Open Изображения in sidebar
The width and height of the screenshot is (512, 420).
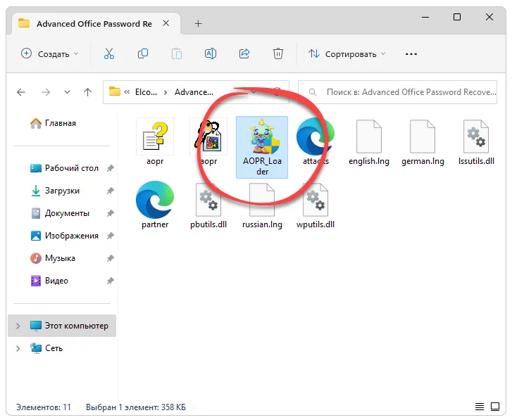64,236
